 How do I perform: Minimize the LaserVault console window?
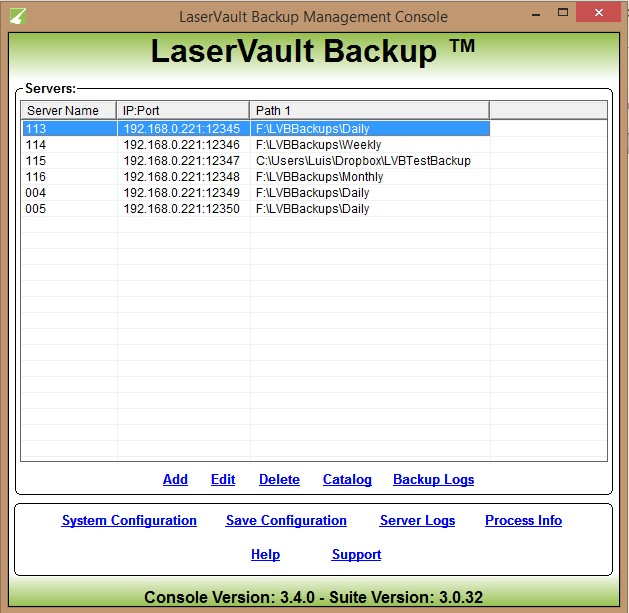pyautogui.click(x=536, y=14)
